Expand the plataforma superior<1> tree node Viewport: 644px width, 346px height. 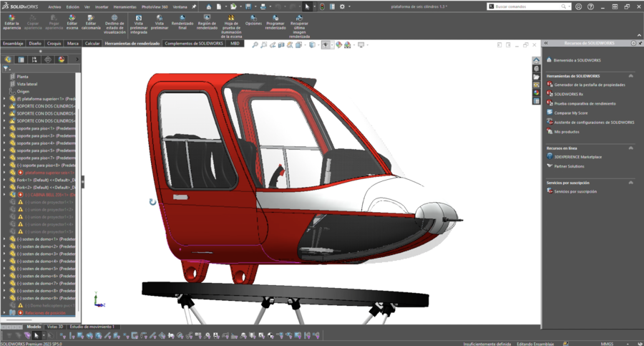[4, 99]
